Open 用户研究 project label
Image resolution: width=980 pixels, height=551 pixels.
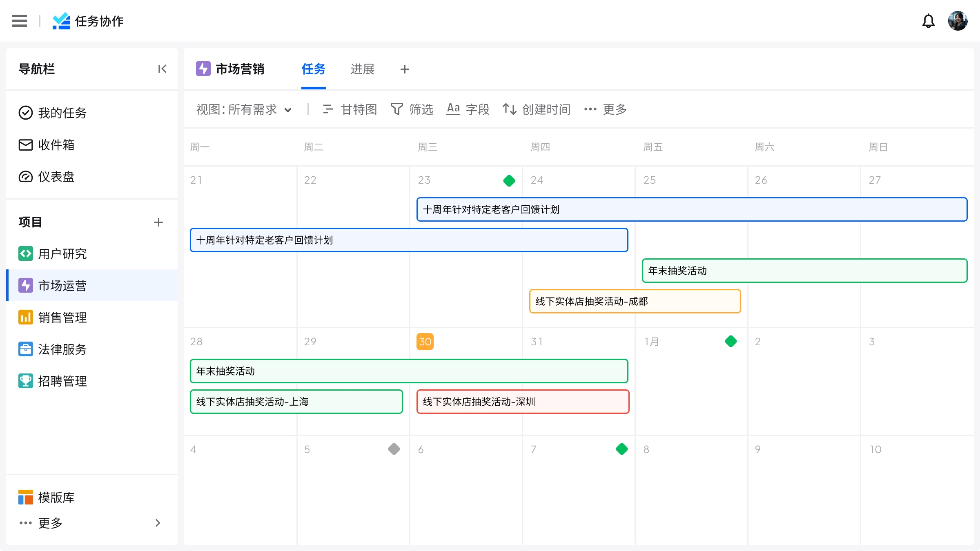[x=62, y=253]
